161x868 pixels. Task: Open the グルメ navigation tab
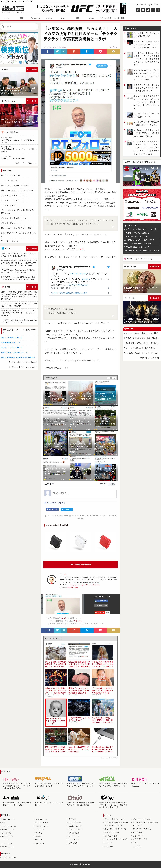(x=63, y=18)
